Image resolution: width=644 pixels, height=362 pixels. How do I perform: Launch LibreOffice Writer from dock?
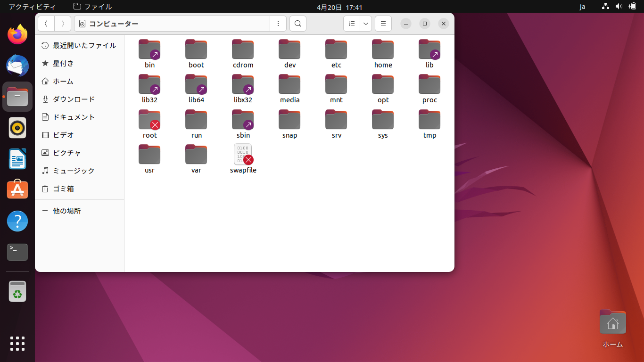pos(17,159)
